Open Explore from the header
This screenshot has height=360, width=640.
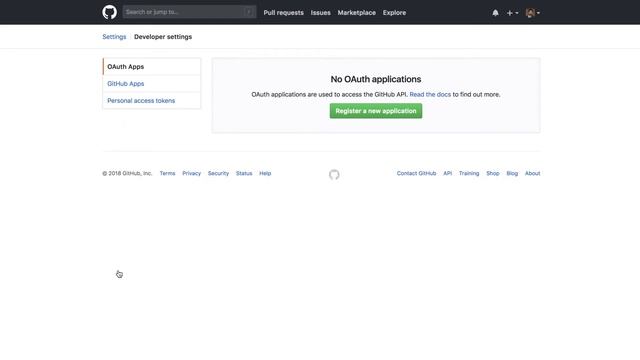394,13
